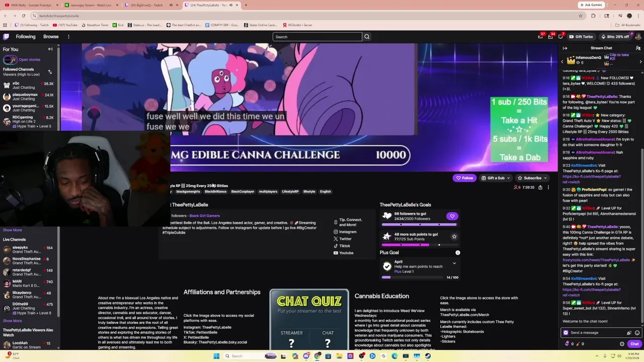Open plaqueboymax's channel in sidebar
The height and width of the screenshot is (362, 644).
[29, 97]
